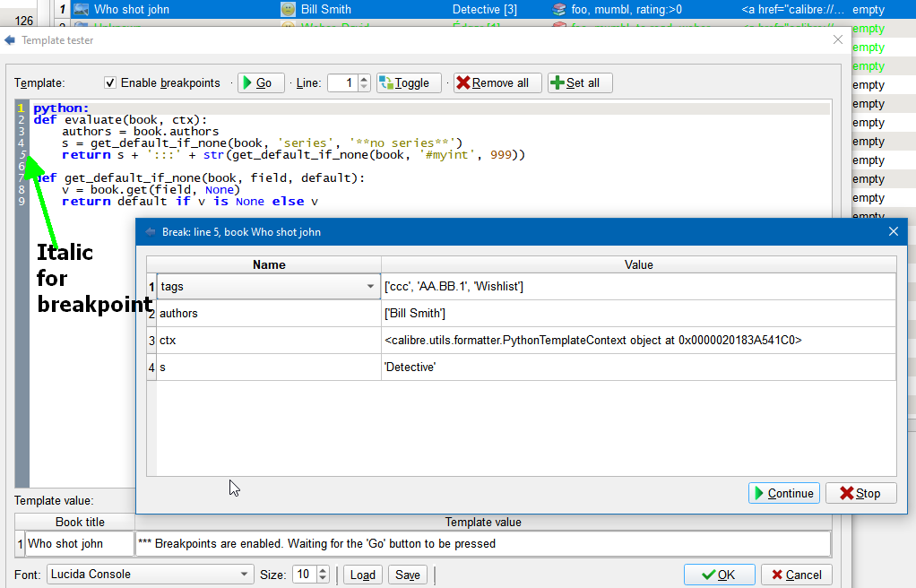916x588 pixels.
Task: Click the Bill Smith author face icon
Action: [288, 10]
